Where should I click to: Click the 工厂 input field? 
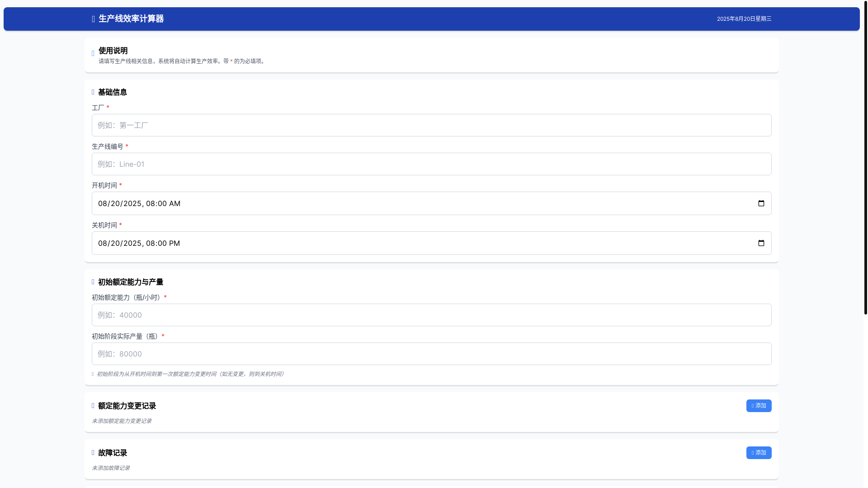pos(431,125)
